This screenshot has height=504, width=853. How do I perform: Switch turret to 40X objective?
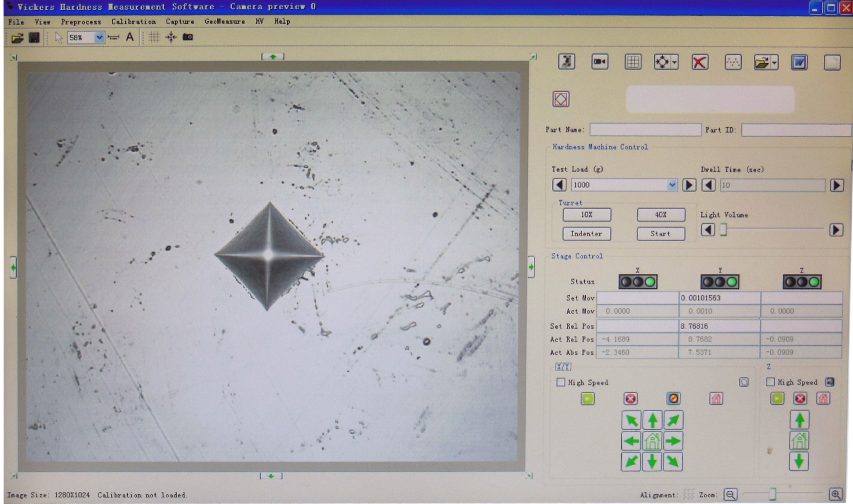pyautogui.click(x=660, y=214)
